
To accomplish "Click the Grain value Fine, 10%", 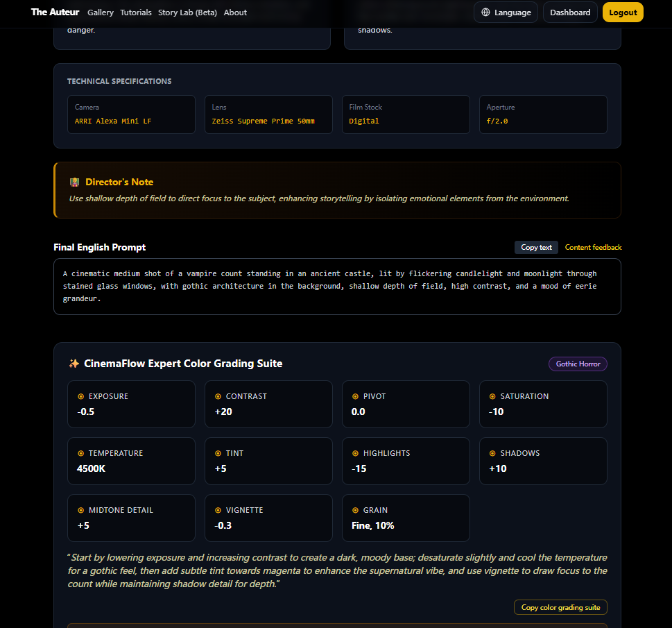I will click(x=373, y=525).
